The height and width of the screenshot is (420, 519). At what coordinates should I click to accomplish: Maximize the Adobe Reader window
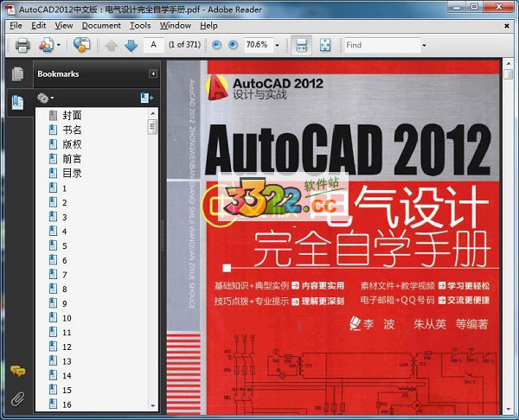pyautogui.click(x=475, y=7)
